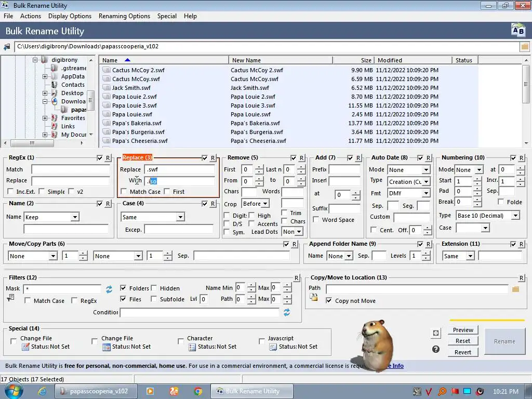Click the Change File attributes status icon
532x399 pixels.
tap(25, 347)
